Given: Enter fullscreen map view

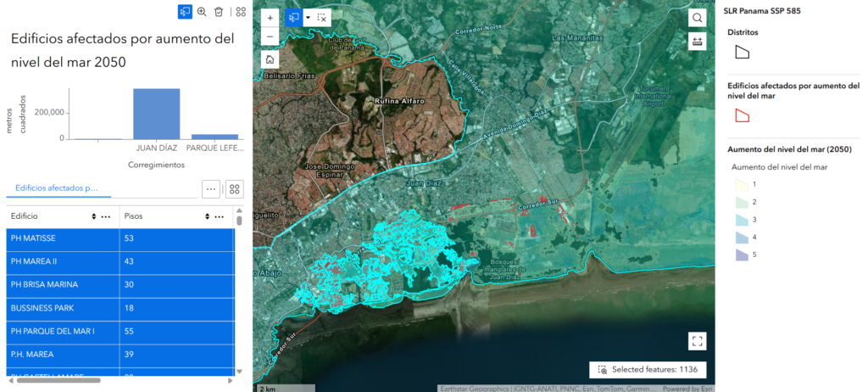Looking at the screenshot, I should coord(698,341).
